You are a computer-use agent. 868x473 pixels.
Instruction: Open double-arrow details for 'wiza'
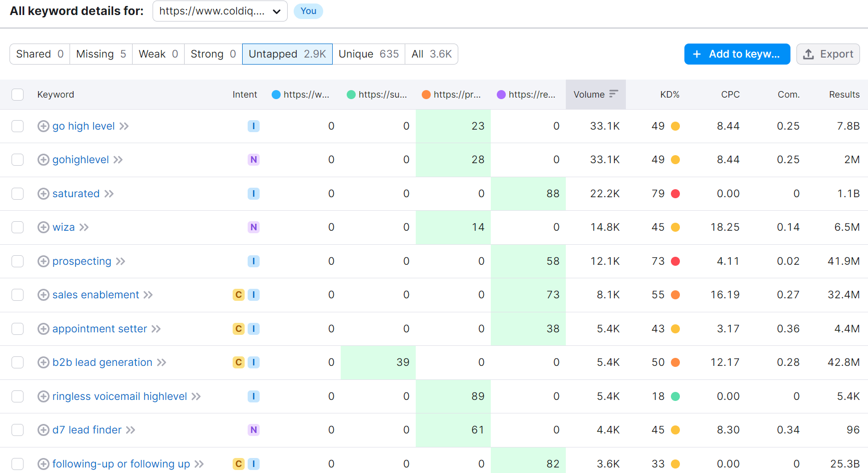84,227
